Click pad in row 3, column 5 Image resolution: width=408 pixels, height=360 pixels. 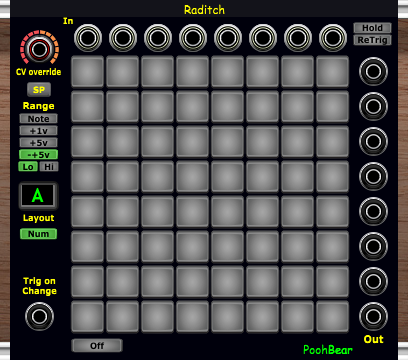coord(227,141)
